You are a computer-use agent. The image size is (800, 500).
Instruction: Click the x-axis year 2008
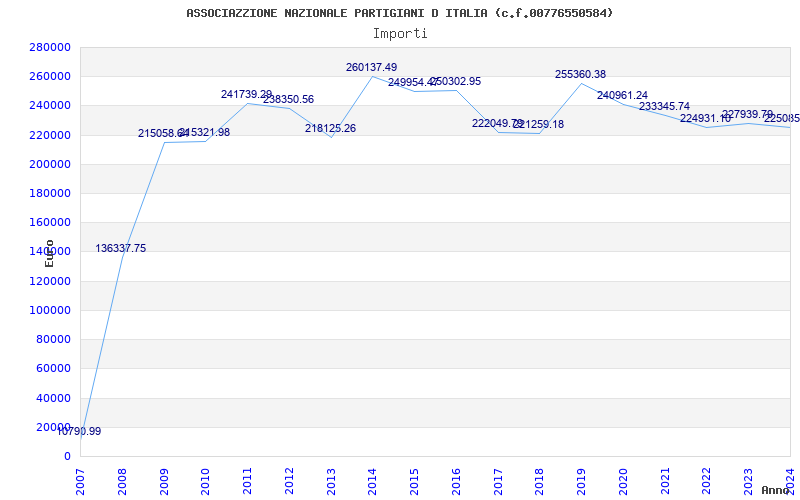pos(122,482)
